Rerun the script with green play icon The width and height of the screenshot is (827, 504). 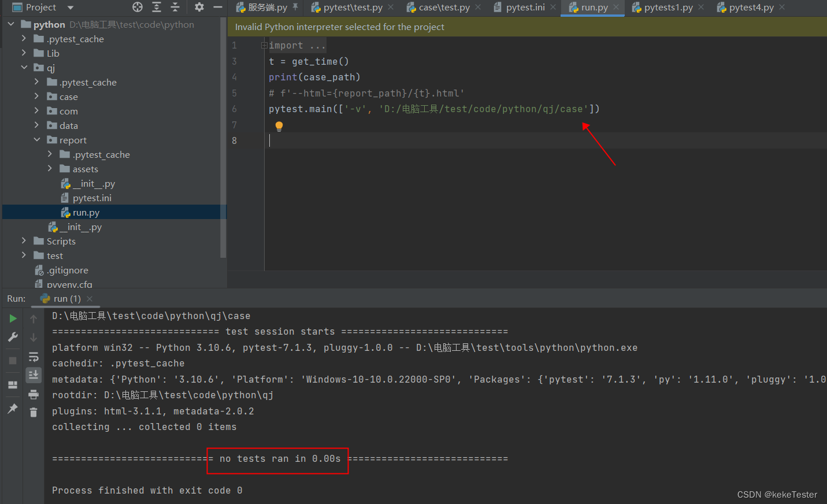[x=13, y=318]
